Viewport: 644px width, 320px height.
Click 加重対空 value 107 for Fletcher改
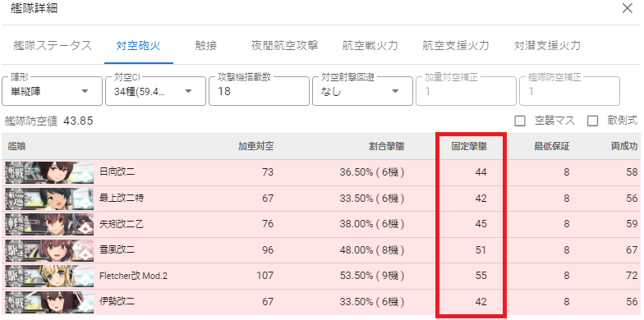click(x=264, y=276)
